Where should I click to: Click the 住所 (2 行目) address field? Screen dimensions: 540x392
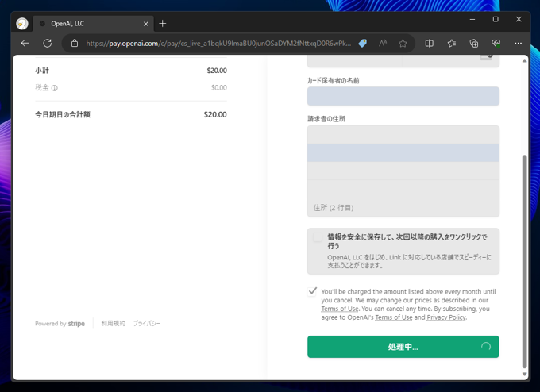click(x=403, y=208)
